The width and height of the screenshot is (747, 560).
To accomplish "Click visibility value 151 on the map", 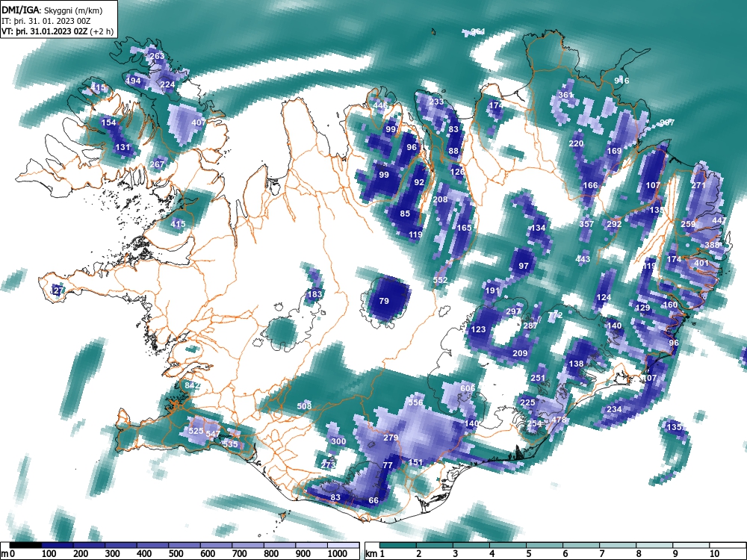I will (415, 462).
